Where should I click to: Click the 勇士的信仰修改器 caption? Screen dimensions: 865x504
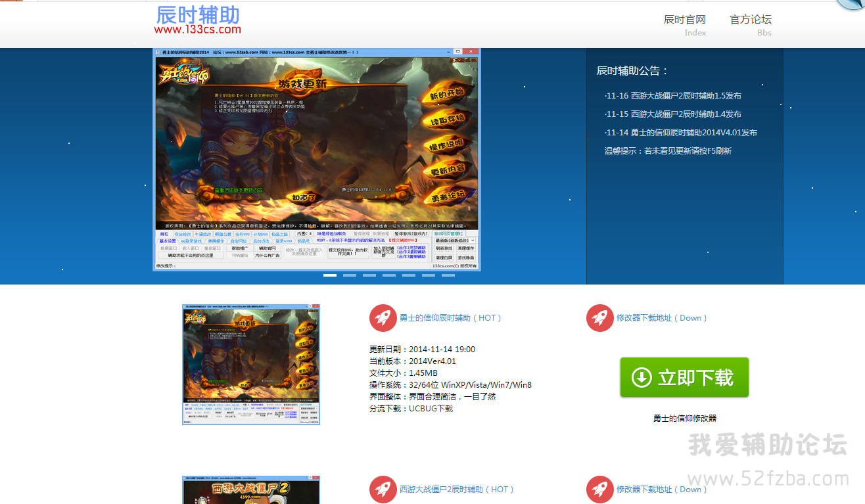[x=685, y=418]
